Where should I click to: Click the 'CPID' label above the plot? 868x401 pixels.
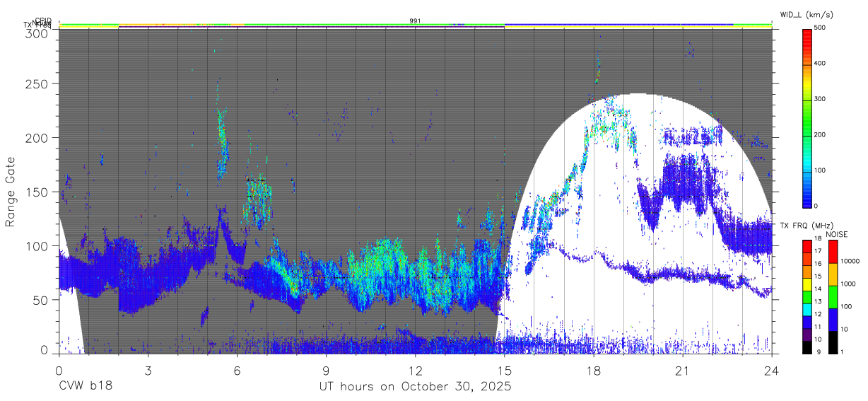tap(44, 21)
